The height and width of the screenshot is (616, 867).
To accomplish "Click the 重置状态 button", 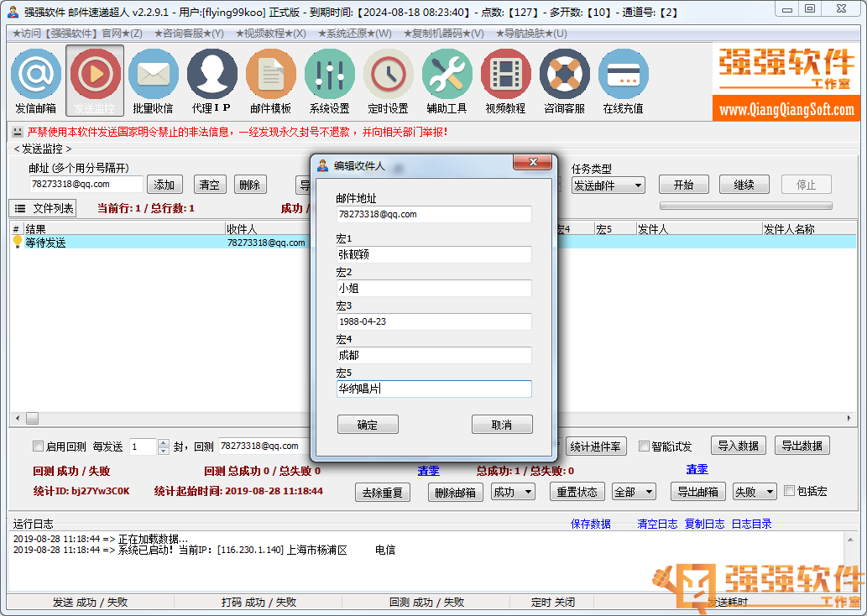I will pos(577,492).
